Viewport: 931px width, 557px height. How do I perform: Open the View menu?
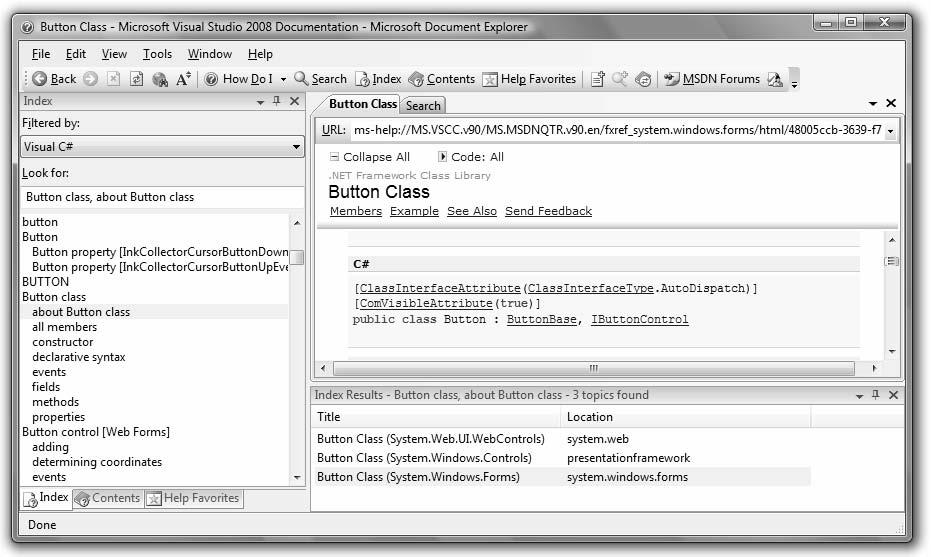114,54
